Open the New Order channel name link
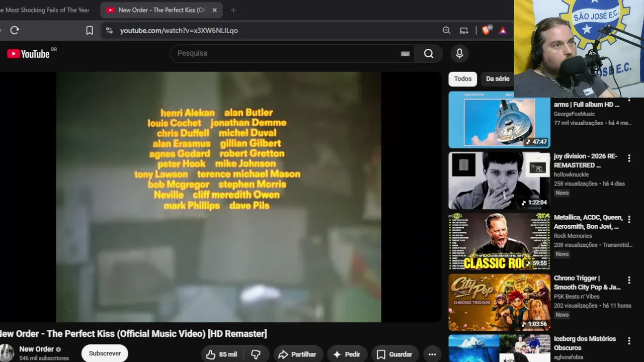The height and width of the screenshot is (362, 644). [36, 349]
